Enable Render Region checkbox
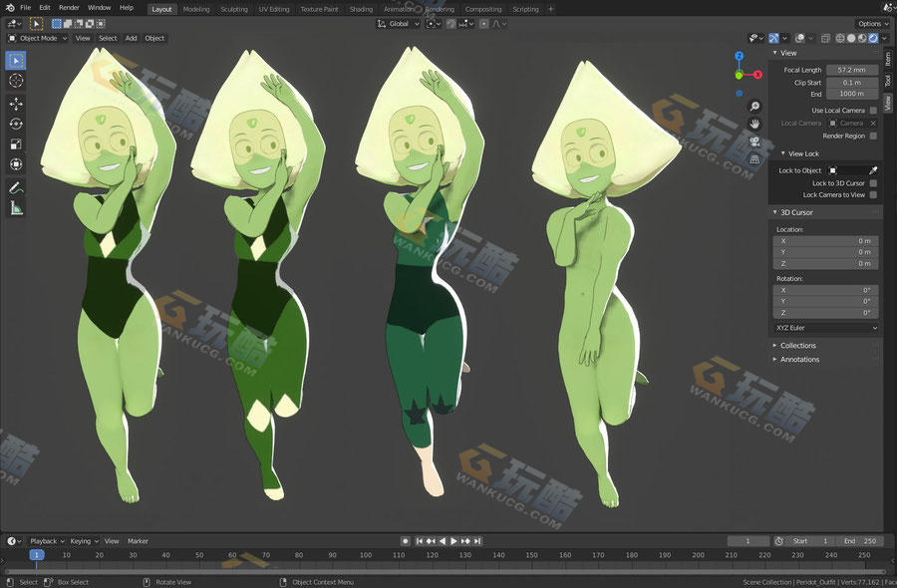This screenshot has height=588, width=897. (873, 136)
